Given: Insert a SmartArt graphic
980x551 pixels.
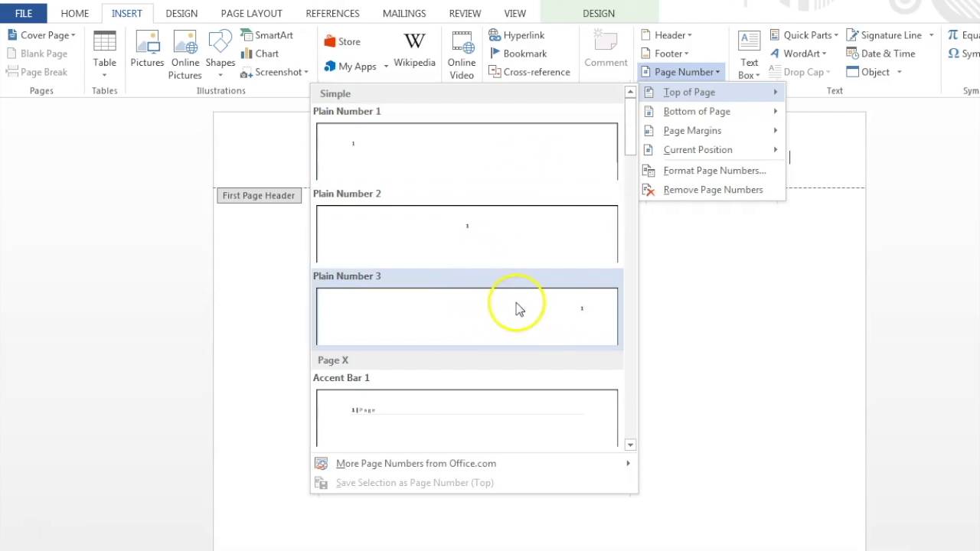Looking at the screenshot, I should coord(266,35).
